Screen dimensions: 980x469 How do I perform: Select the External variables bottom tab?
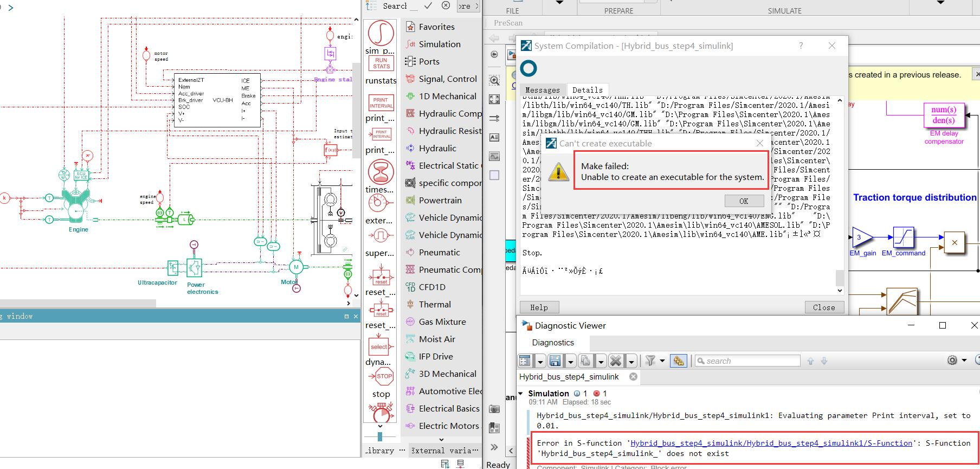click(x=444, y=451)
